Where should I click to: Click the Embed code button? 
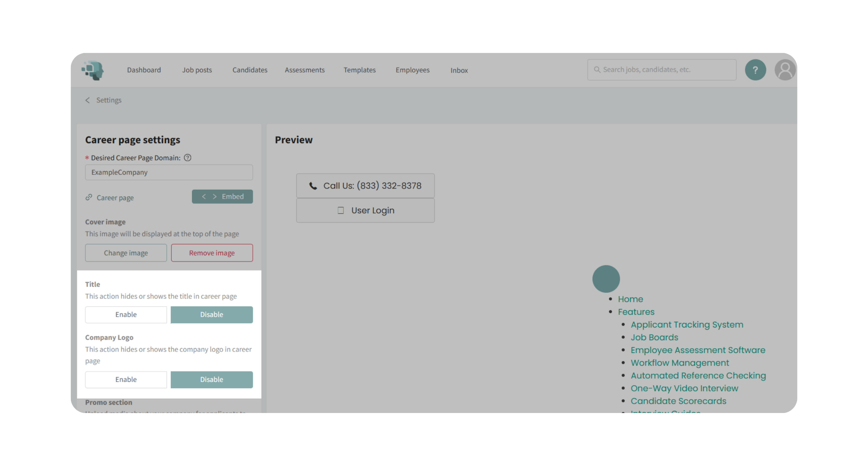pos(222,197)
